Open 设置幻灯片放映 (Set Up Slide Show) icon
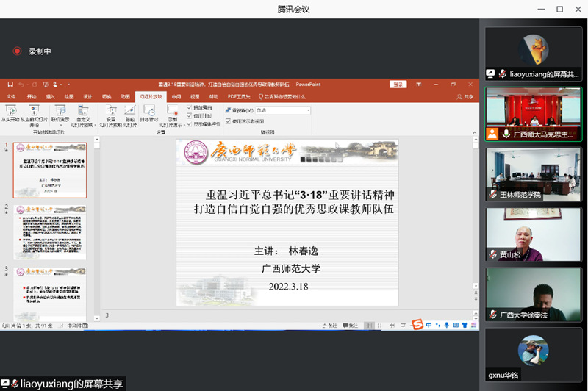The image size is (588, 391). click(111, 112)
